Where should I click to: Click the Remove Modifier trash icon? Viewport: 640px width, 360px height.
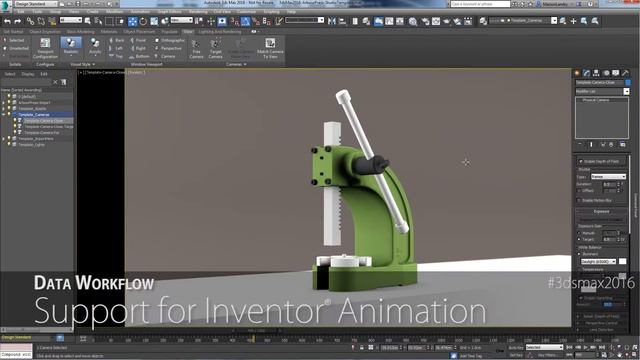click(611, 144)
